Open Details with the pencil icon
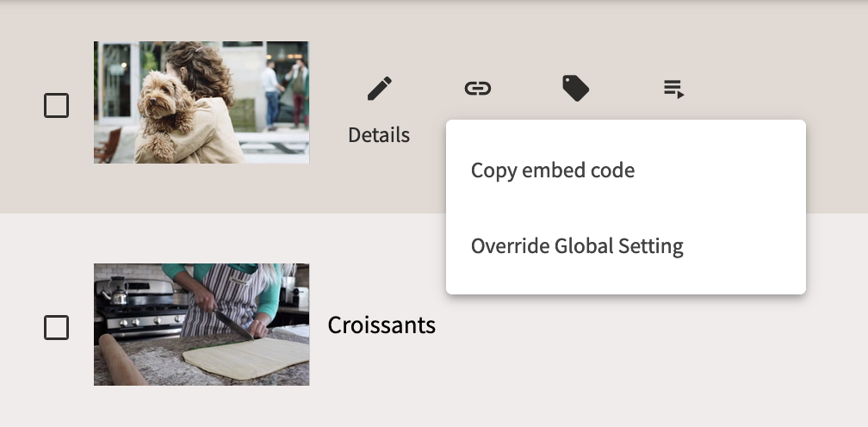Screen dimensions: 868x427 tap(379, 89)
